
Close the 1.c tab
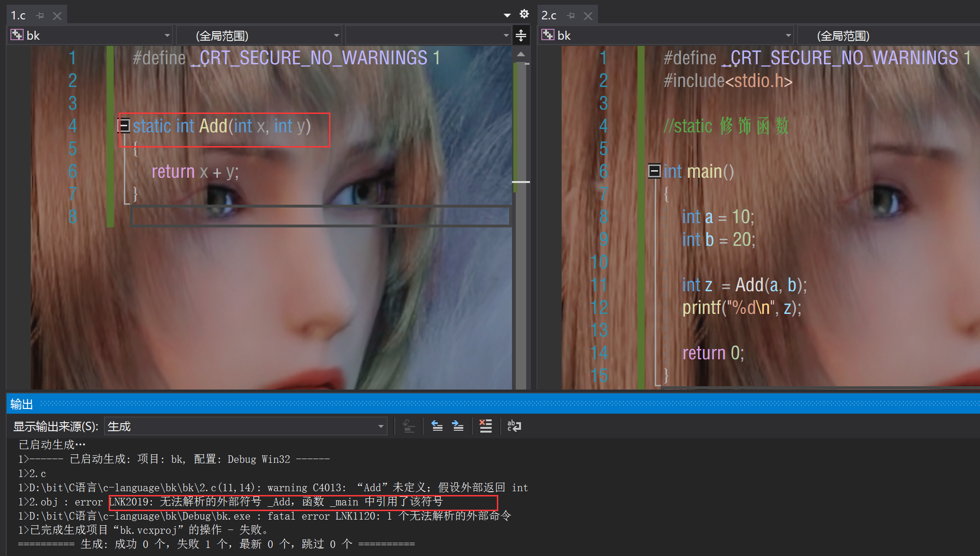point(57,16)
